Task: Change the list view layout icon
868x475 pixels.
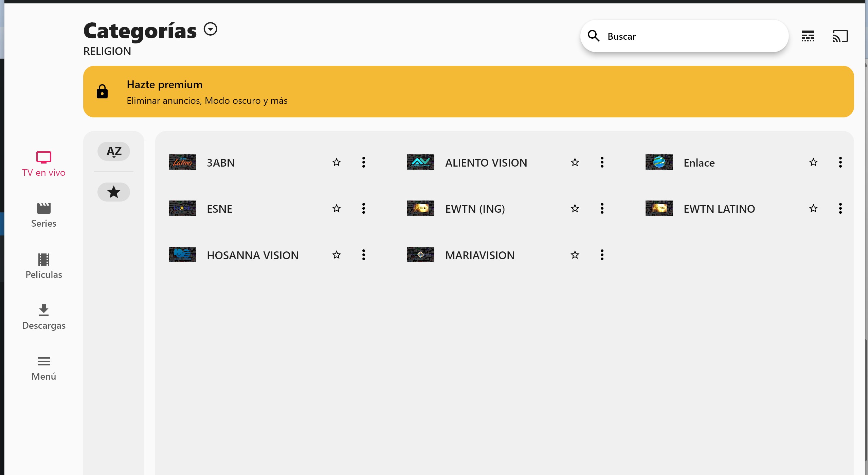Action: (x=808, y=36)
